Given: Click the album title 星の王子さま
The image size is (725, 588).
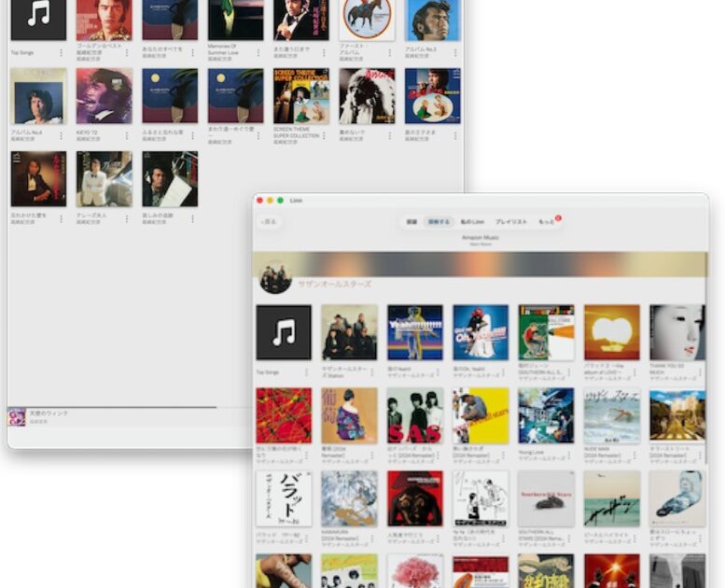Looking at the screenshot, I should [420, 133].
